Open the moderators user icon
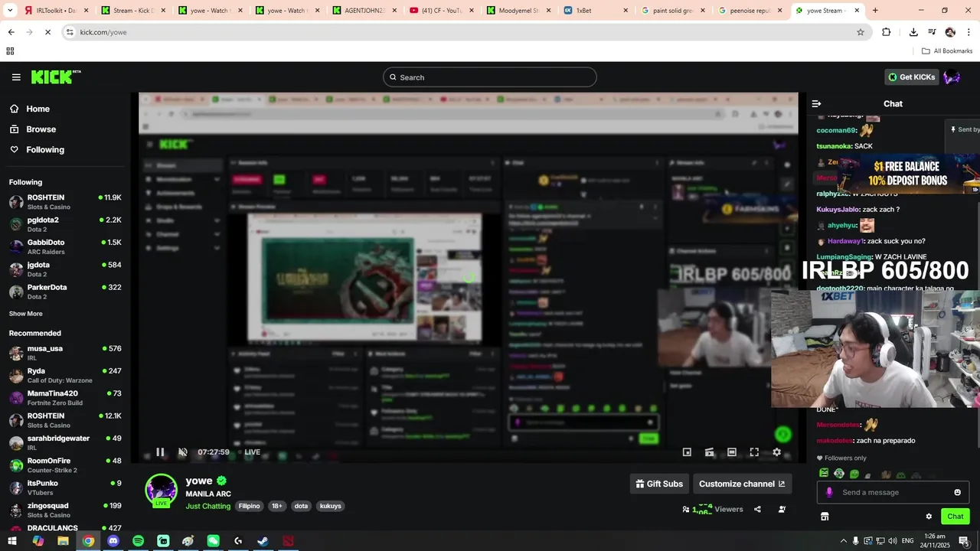This screenshot has width=980, height=551. coord(782,509)
